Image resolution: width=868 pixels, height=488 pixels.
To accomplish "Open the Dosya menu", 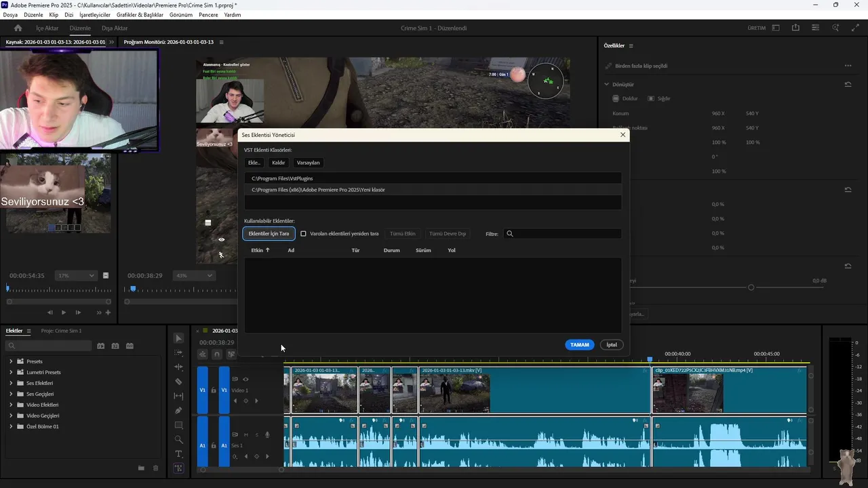I will pyautogui.click(x=10, y=14).
